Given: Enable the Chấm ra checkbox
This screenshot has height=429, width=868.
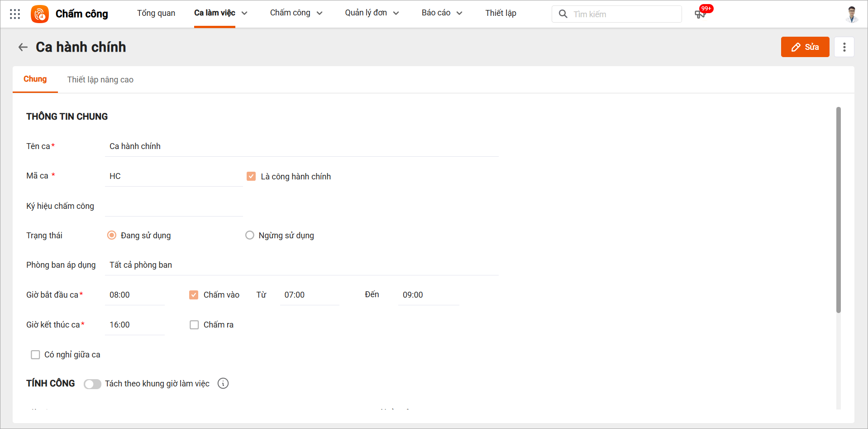Looking at the screenshot, I should coord(194,325).
